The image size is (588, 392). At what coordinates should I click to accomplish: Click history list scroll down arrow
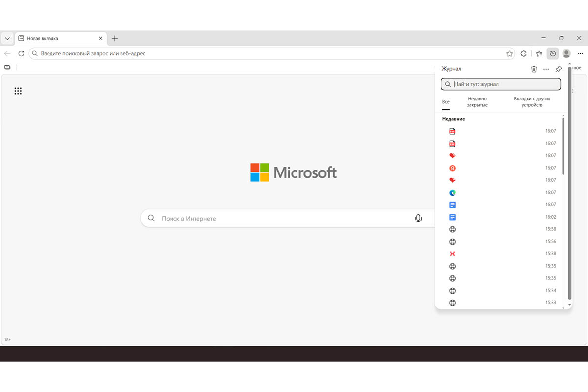point(563,307)
